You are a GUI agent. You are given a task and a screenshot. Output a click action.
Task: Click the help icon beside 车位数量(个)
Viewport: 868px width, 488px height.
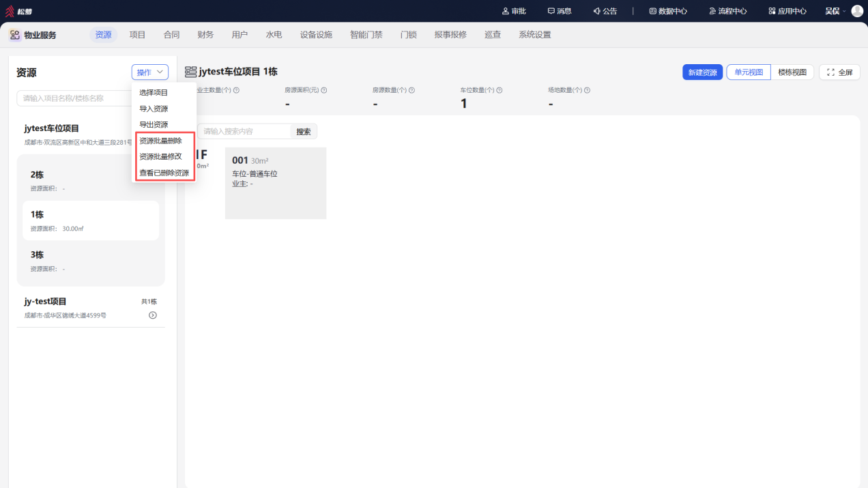(500, 90)
